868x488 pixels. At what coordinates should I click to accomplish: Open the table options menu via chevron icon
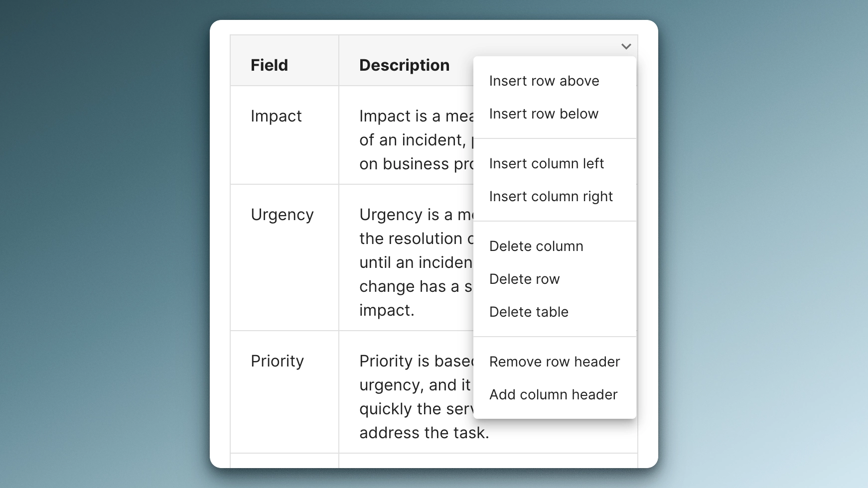[627, 46]
